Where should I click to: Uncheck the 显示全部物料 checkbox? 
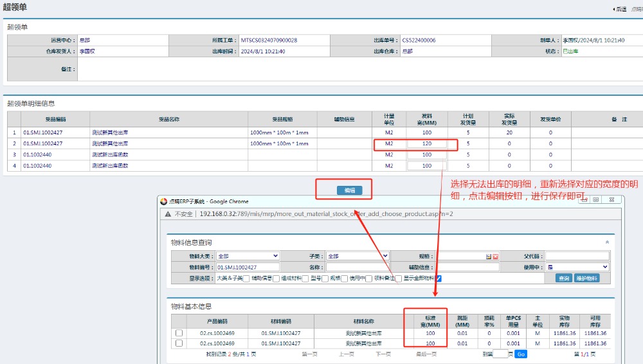coord(439,278)
